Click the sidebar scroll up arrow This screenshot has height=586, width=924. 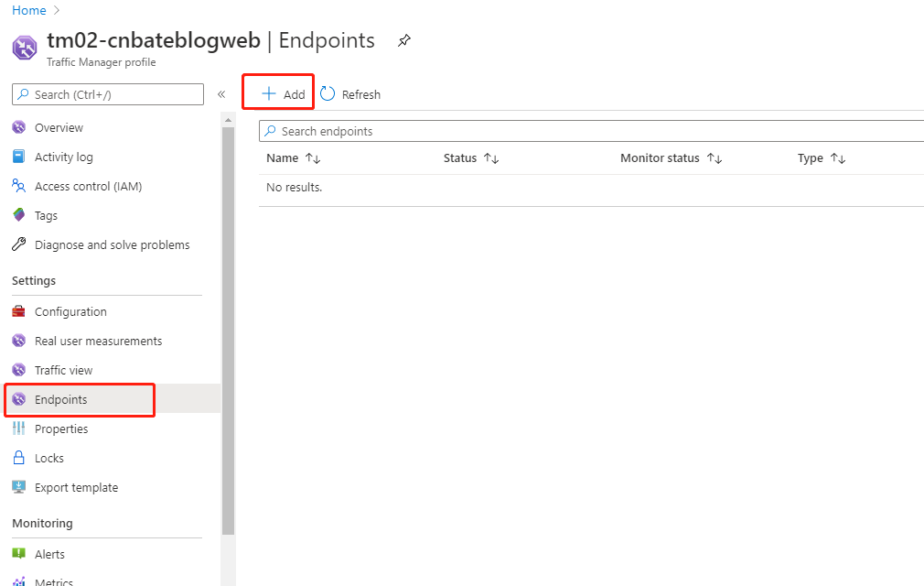point(228,120)
